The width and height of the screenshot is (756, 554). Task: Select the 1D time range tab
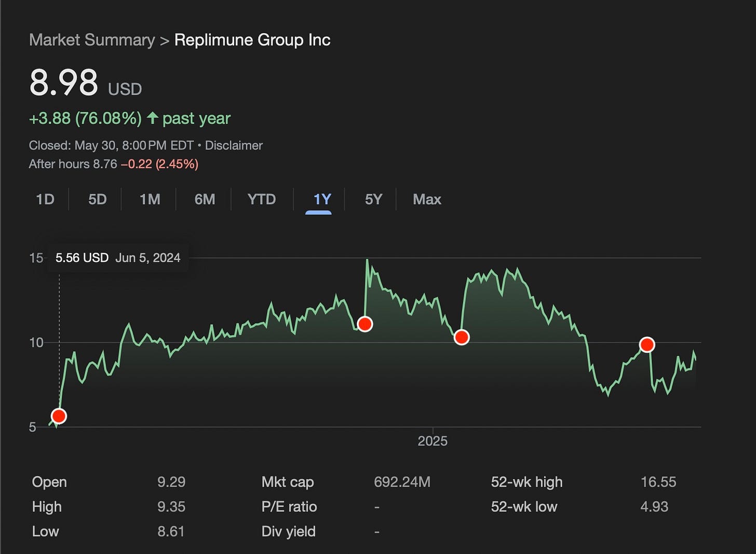tap(45, 199)
